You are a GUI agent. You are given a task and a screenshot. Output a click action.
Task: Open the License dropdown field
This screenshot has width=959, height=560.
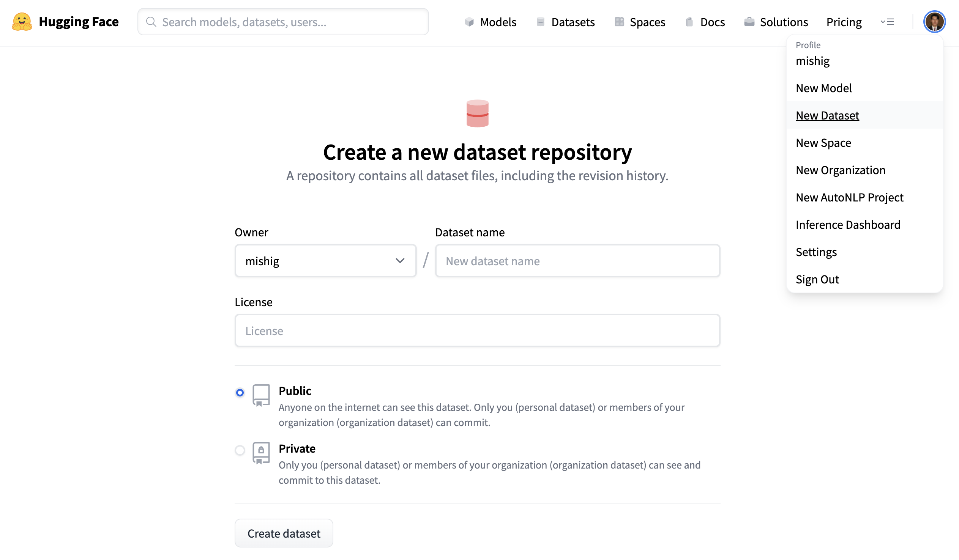(x=478, y=331)
